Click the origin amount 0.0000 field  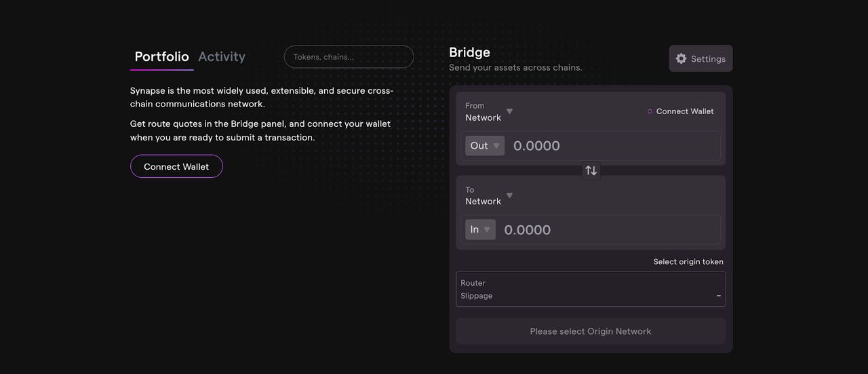click(610, 146)
